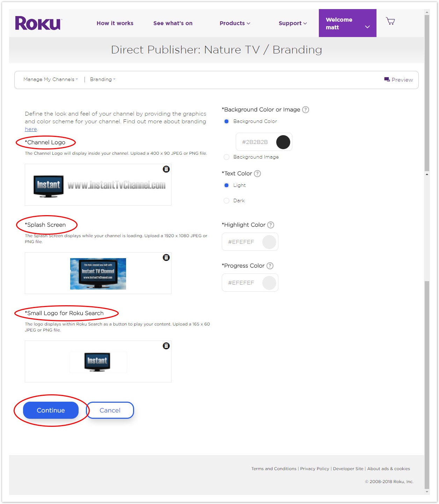This screenshot has height=504, width=439.
Task: Select the Light text color option
Action: click(x=227, y=185)
